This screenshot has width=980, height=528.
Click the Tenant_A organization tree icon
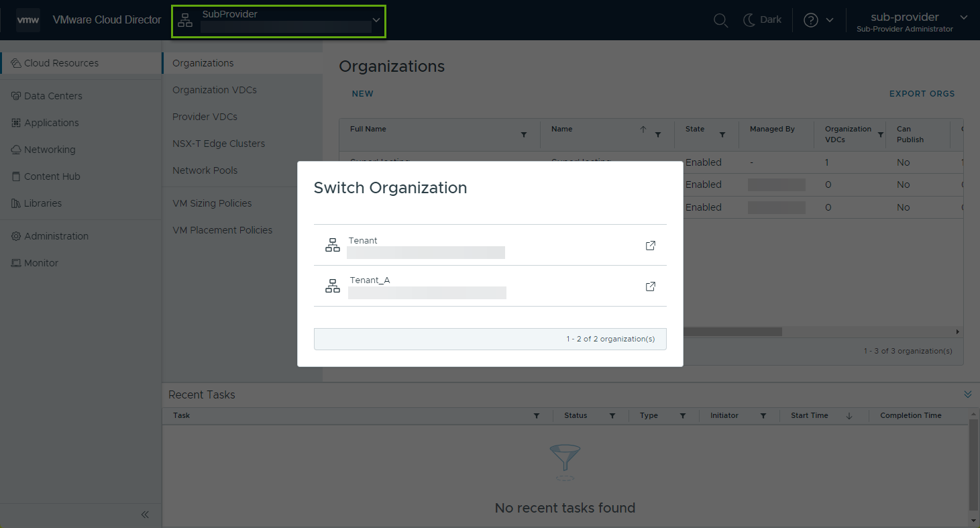point(333,286)
